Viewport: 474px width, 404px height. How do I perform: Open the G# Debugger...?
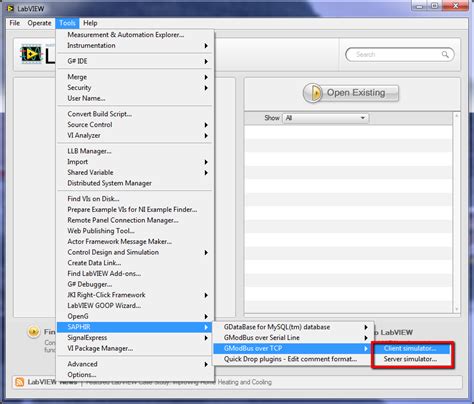click(135, 284)
